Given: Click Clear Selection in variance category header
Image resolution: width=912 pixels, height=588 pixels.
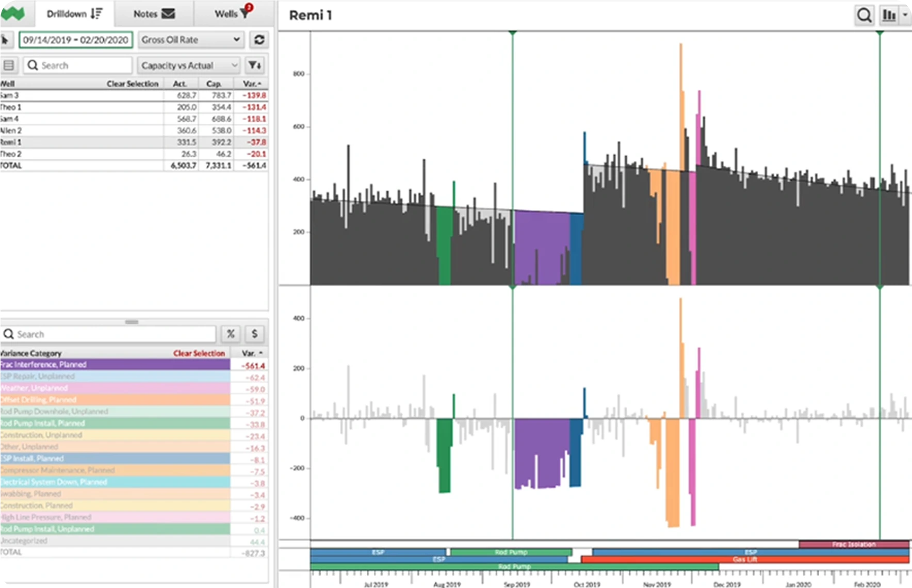Looking at the screenshot, I should [199, 353].
